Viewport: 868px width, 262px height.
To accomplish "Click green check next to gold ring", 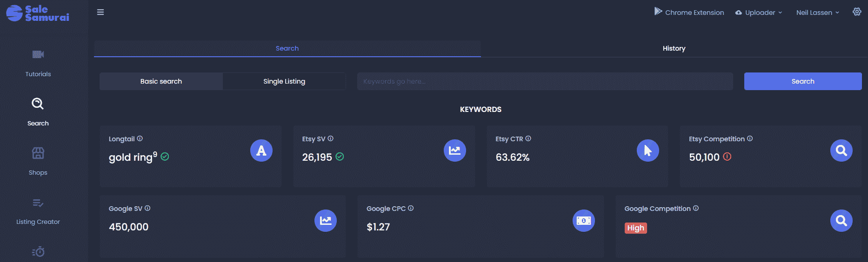I will [165, 157].
